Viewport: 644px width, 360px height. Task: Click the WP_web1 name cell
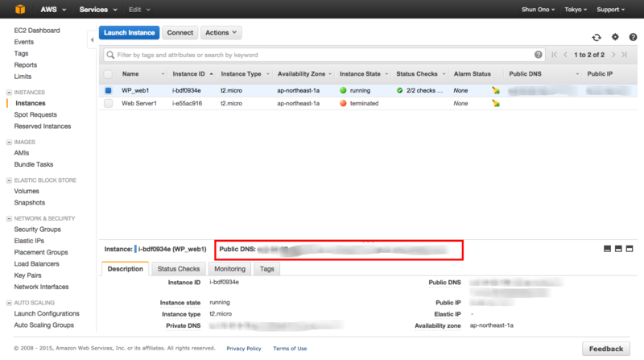[135, 90]
